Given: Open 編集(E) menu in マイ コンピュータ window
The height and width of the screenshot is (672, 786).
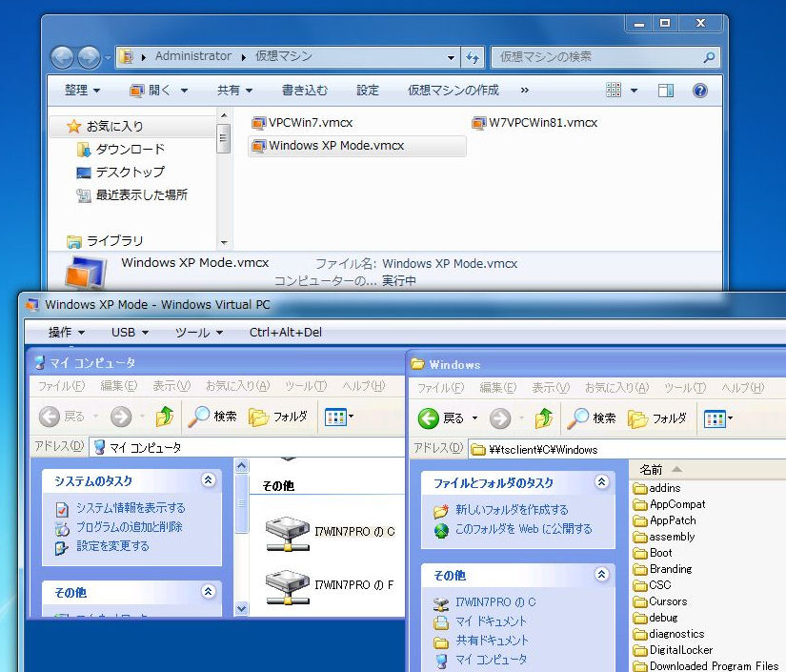Looking at the screenshot, I should coord(119,386).
